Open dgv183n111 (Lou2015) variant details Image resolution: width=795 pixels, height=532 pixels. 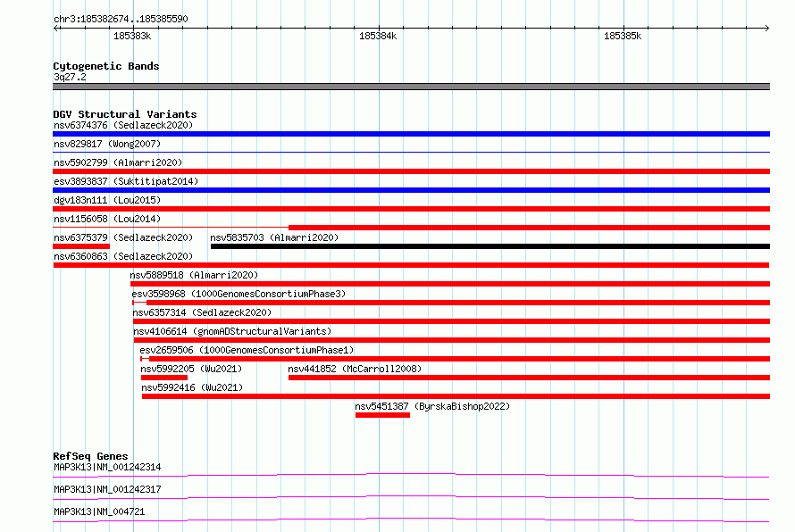(107, 200)
